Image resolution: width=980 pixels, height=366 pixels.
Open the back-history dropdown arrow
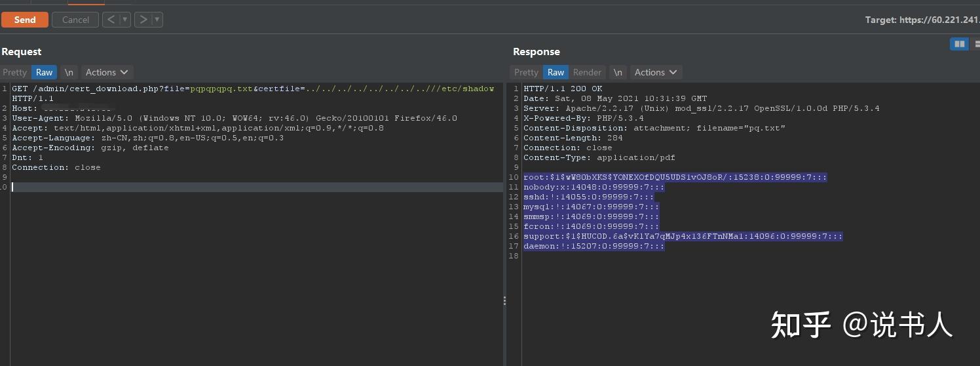[125, 20]
